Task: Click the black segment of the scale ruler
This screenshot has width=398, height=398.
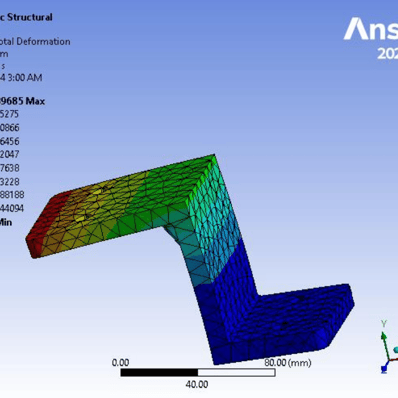Action: tap(159, 372)
